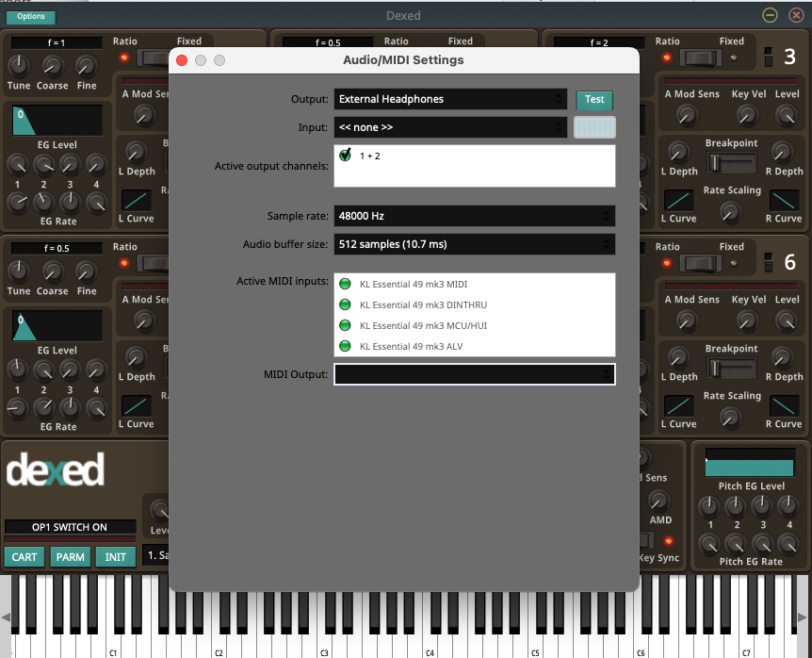Image resolution: width=812 pixels, height=658 pixels.
Task: Click operator 6 Key Vel knob
Action: pos(747,321)
